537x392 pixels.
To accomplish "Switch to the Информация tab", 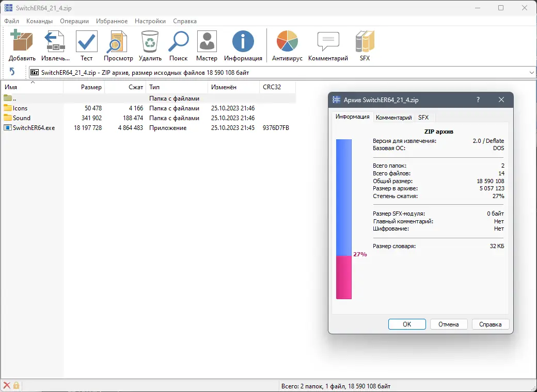I will click(x=352, y=117).
